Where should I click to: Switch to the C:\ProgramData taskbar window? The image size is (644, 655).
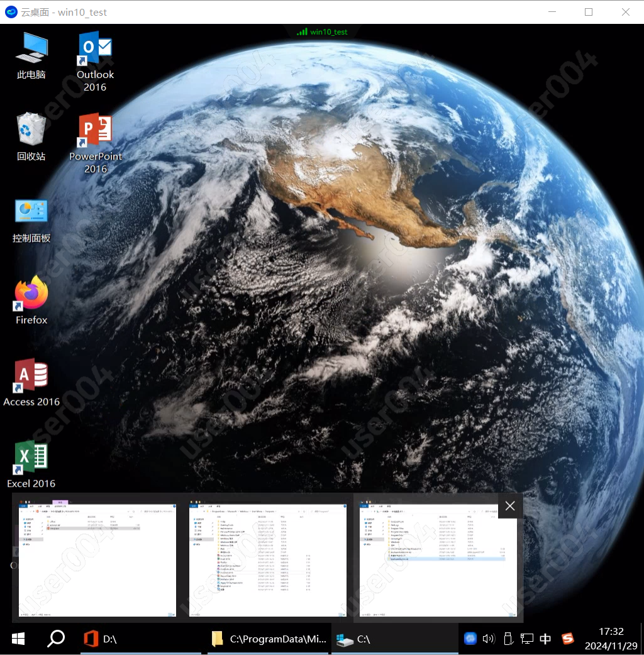point(269,639)
